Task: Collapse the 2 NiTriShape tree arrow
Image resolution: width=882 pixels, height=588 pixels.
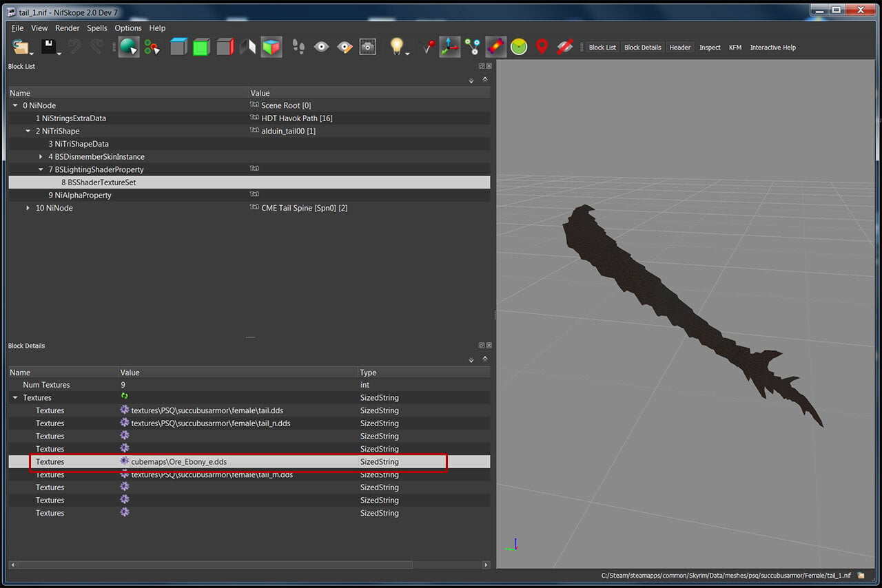Action: click(28, 131)
